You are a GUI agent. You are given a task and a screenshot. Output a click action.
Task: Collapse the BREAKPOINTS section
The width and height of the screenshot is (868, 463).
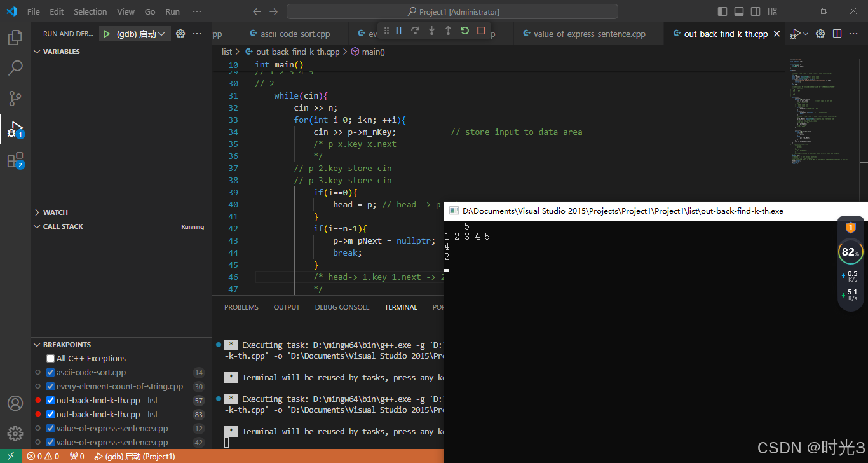[121, 345]
